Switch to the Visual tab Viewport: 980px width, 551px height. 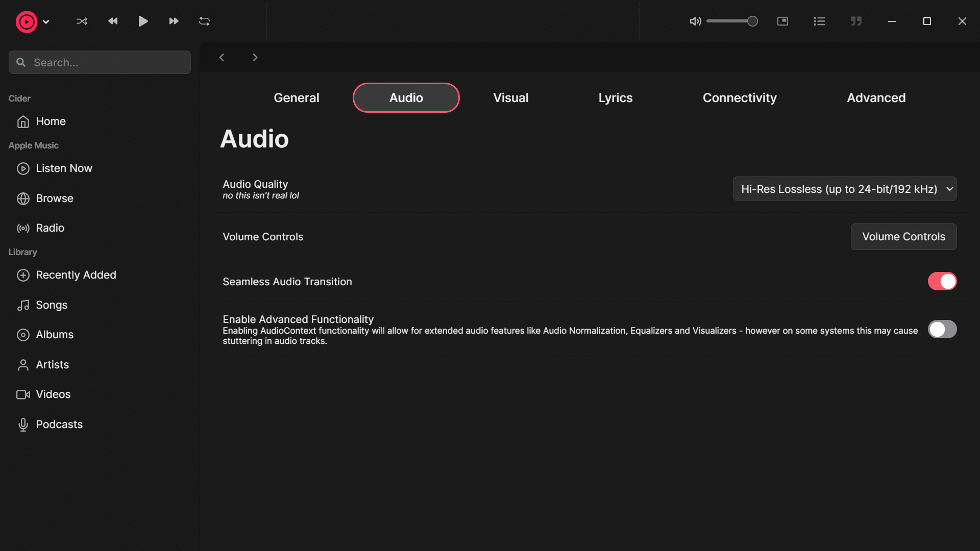(x=510, y=98)
